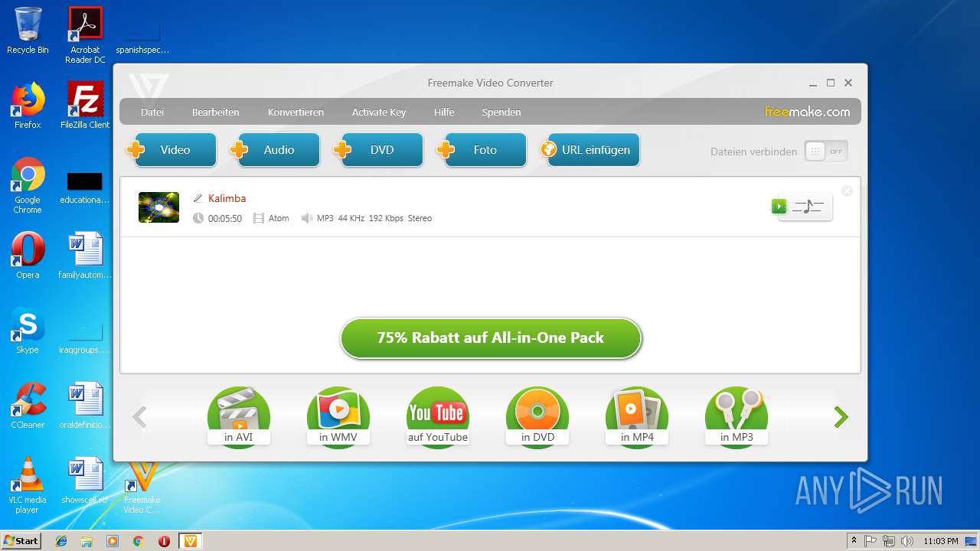This screenshot has width=980, height=551.
Task: Play Kalimba with green play button
Action: 779,206
